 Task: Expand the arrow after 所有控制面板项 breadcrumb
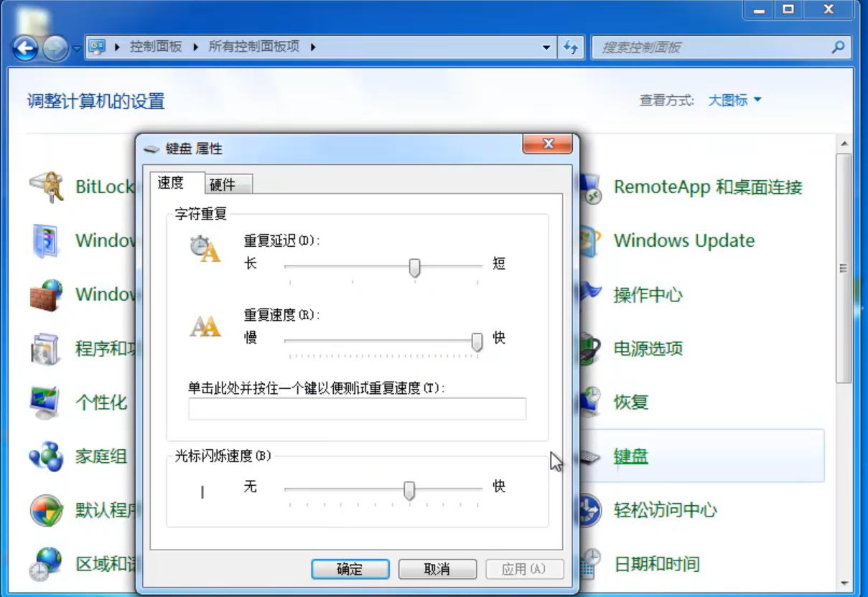312,47
